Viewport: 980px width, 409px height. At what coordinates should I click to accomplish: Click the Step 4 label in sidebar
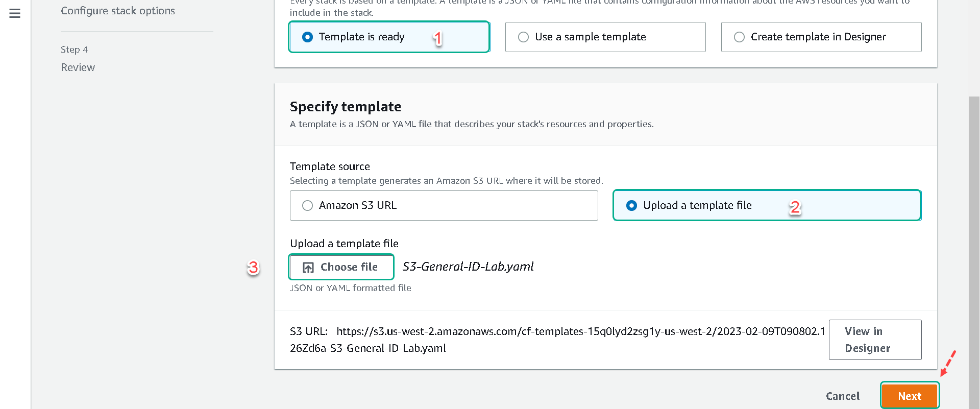(x=74, y=50)
